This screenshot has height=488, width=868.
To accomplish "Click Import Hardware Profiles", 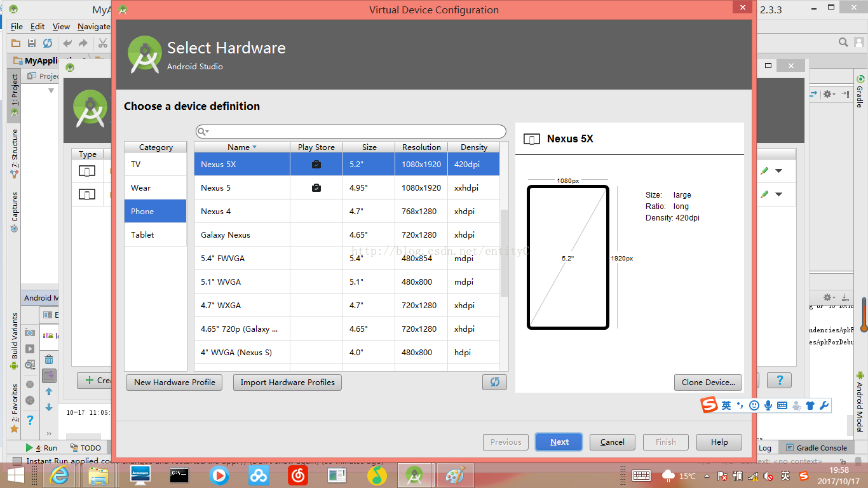I will point(287,382).
